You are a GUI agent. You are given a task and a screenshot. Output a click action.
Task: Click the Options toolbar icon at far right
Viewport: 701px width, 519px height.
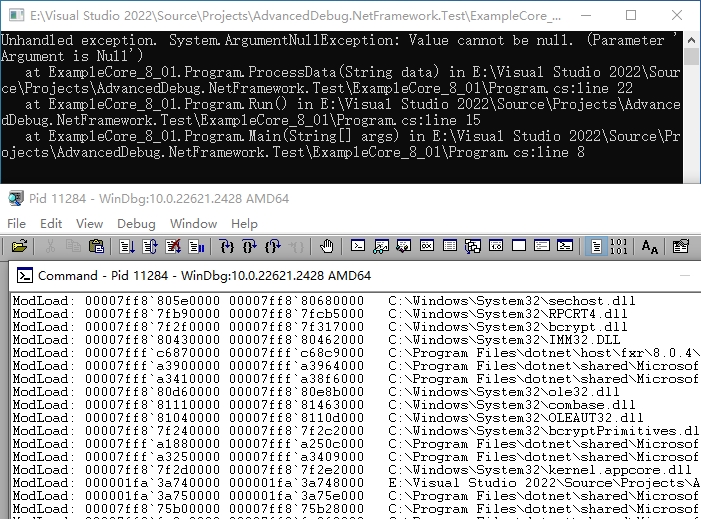point(680,246)
